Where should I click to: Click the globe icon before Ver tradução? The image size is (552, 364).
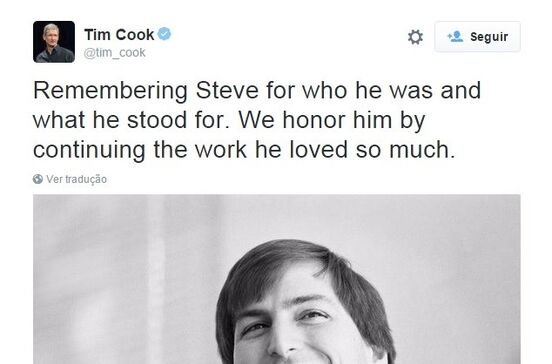tap(38, 179)
